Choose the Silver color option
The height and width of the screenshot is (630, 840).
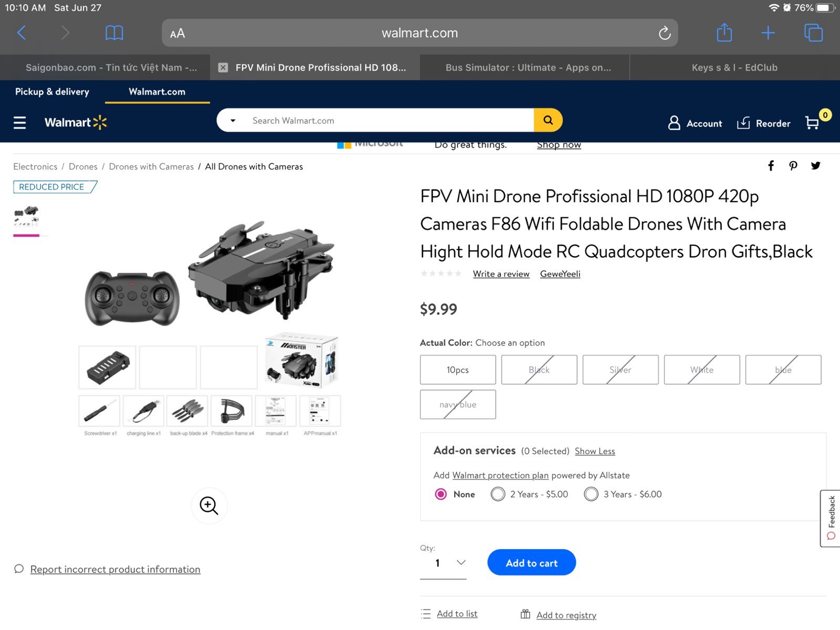621,370
